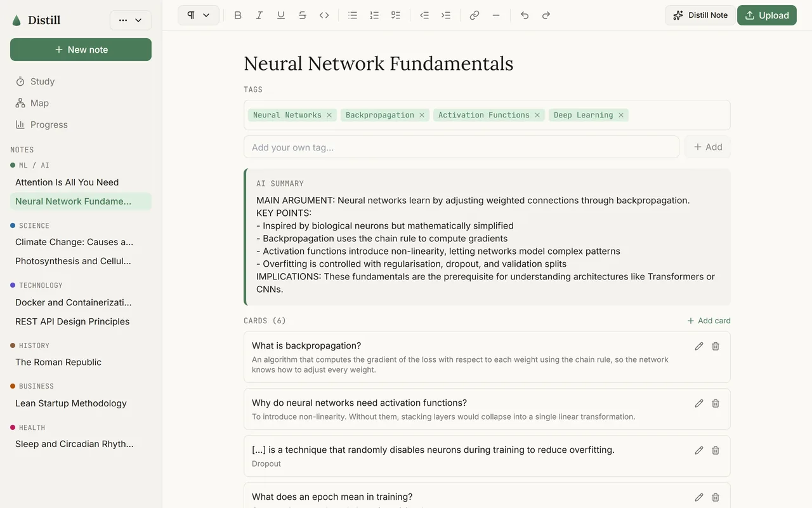Insert a bulleted list
812x508 pixels.
click(353, 15)
